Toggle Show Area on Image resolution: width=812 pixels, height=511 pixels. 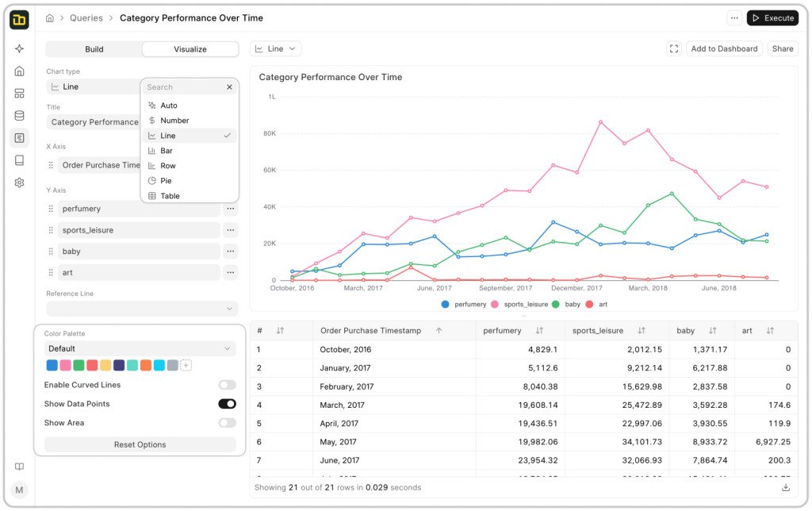(x=227, y=423)
